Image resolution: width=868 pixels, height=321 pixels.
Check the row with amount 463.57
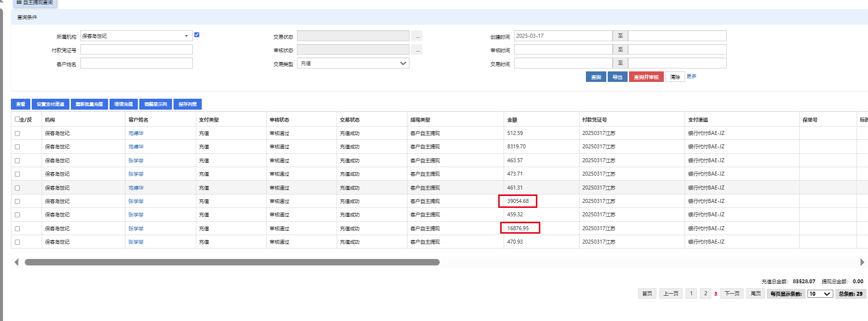coord(17,161)
